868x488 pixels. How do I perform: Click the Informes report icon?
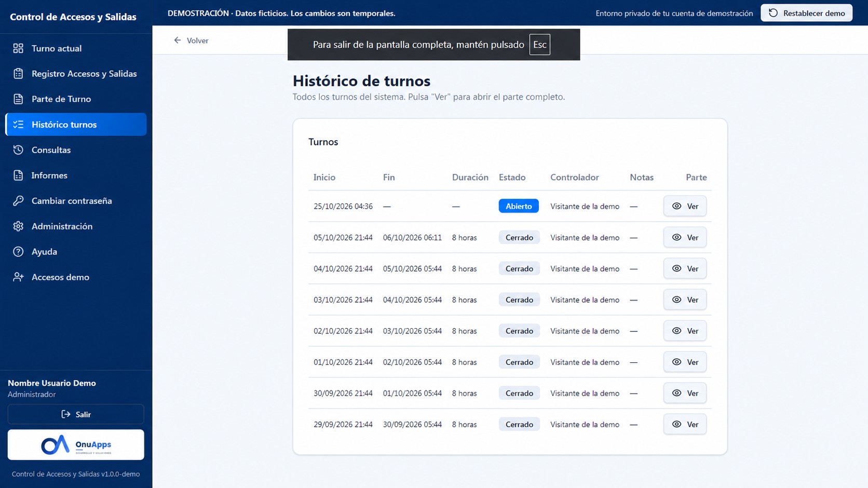click(18, 175)
